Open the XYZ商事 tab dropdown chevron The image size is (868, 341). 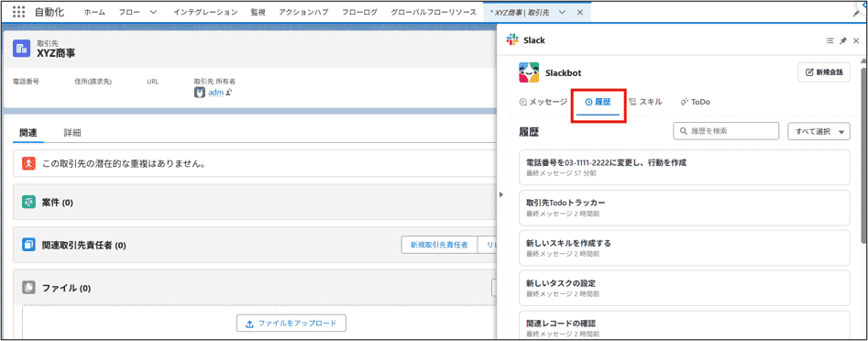coord(563,12)
